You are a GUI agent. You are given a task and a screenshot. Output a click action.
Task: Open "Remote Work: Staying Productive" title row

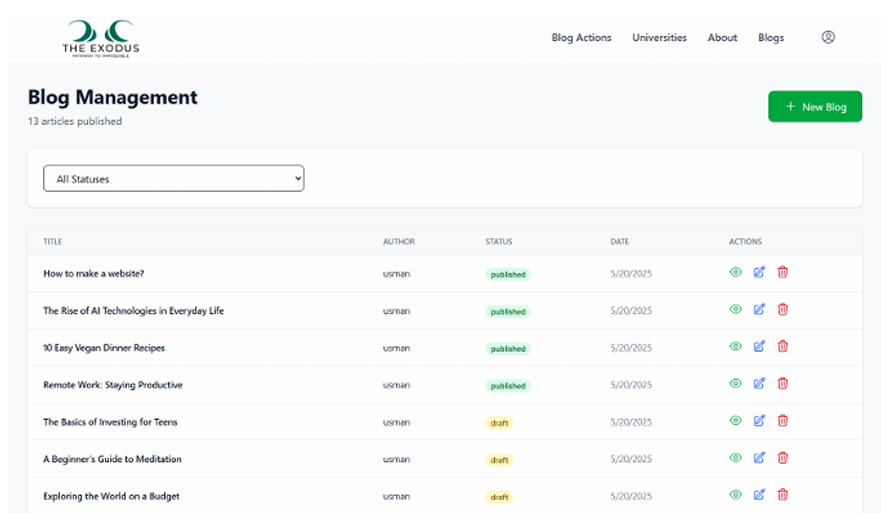113,385
